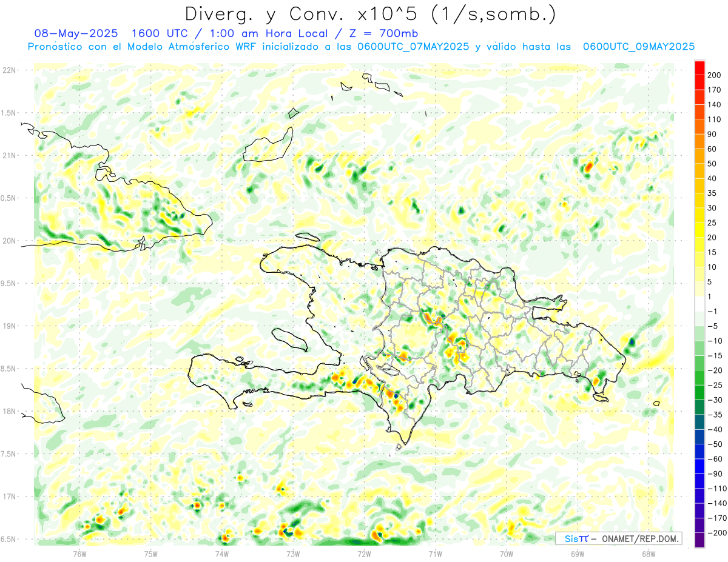Viewport: 728px width, 562px height.
Task: Select the '-40' colorbar value
Action: tap(714, 429)
